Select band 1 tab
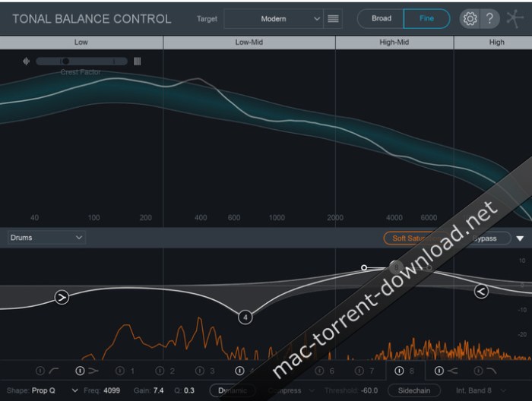 (132, 371)
